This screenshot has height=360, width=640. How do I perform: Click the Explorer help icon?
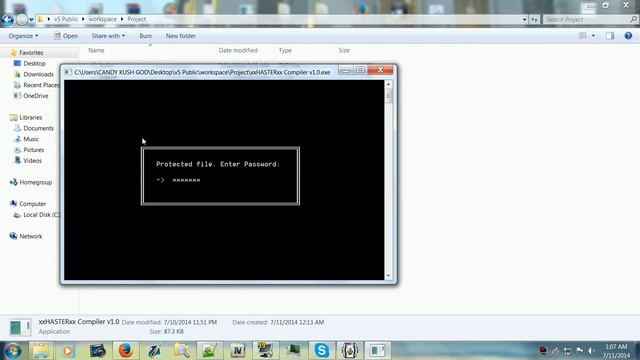click(628, 36)
